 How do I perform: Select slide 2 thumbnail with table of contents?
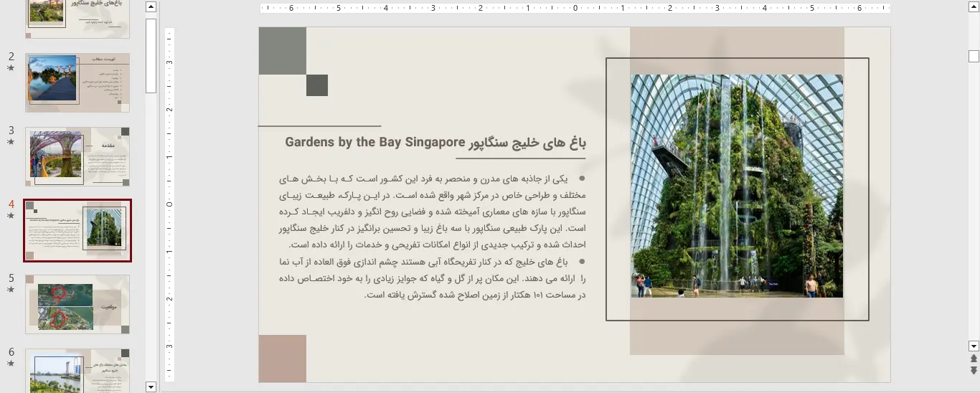[77, 82]
